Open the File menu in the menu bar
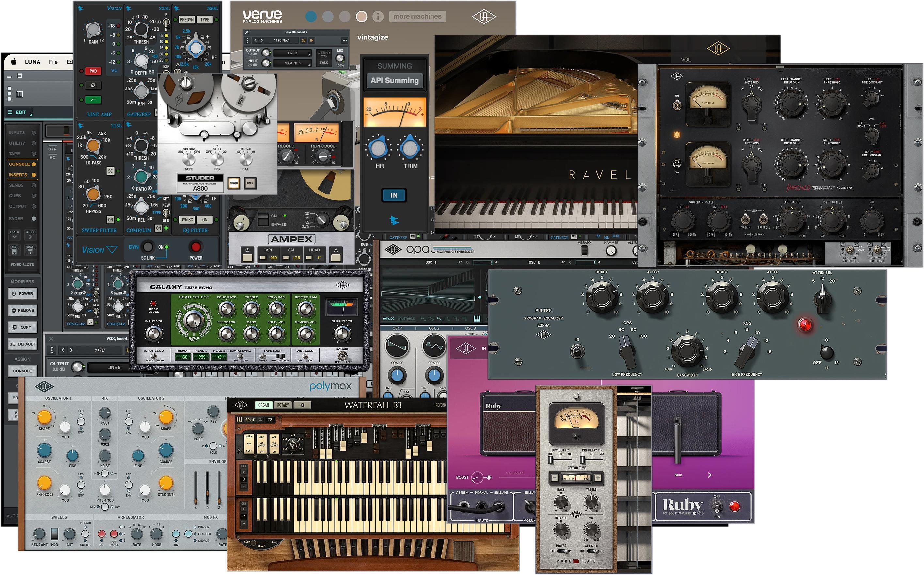Viewport: 924px width, 575px height. 53,62
